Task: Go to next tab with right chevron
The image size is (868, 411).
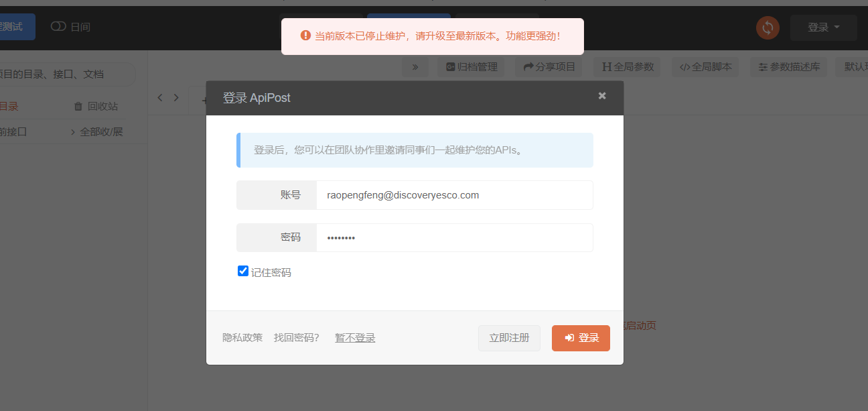Action: tap(176, 97)
